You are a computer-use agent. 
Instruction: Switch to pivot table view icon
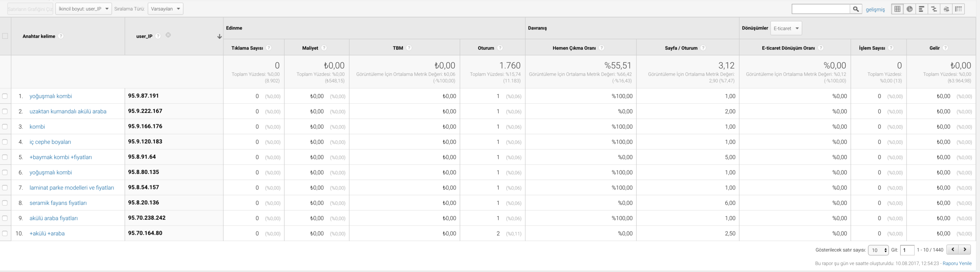[x=959, y=9]
